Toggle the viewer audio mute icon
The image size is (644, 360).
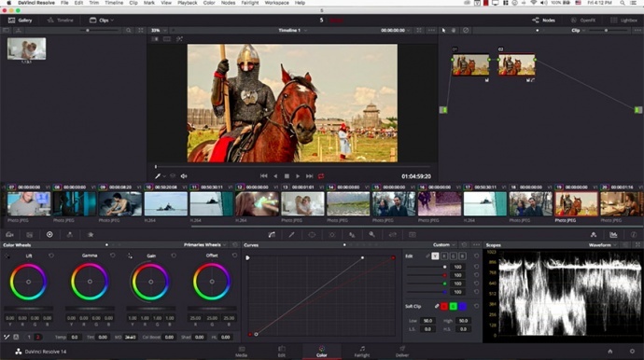tap(184, 176)
